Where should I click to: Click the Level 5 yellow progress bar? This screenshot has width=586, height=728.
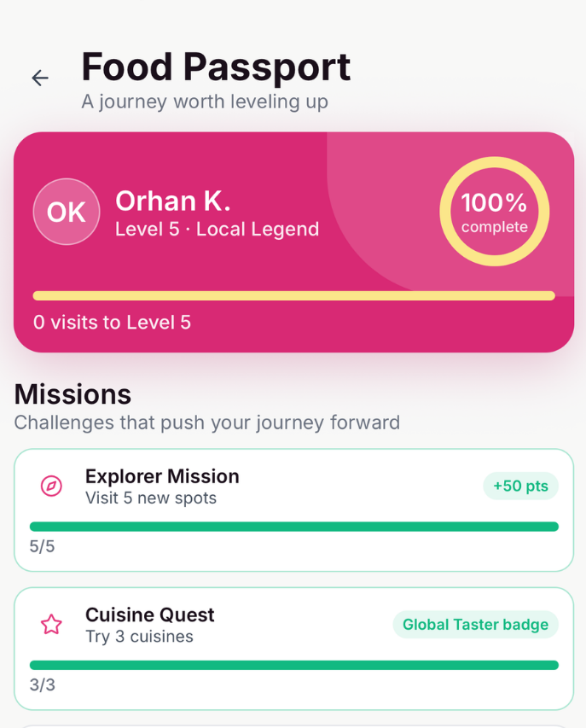[293, 295]
